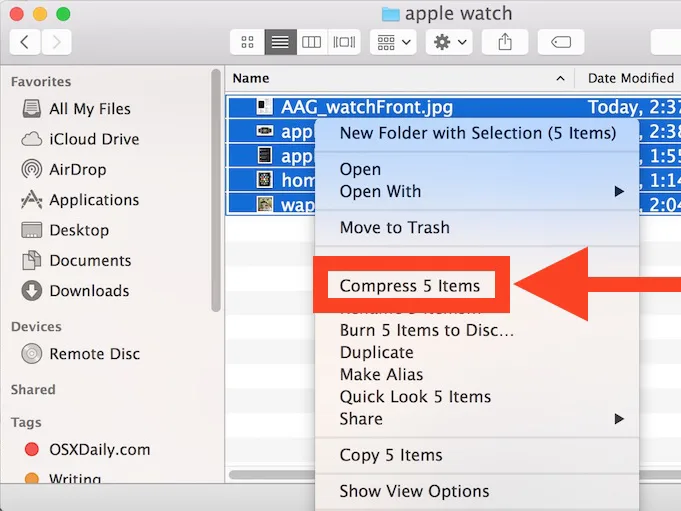Choose Burn 5 Items to Disc…

pos(478,330)
